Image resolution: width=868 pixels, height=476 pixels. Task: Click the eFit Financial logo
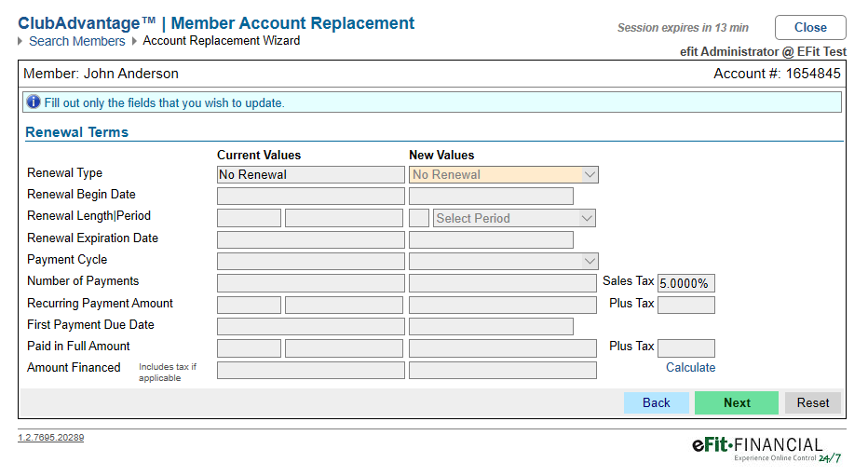[766, 449]
